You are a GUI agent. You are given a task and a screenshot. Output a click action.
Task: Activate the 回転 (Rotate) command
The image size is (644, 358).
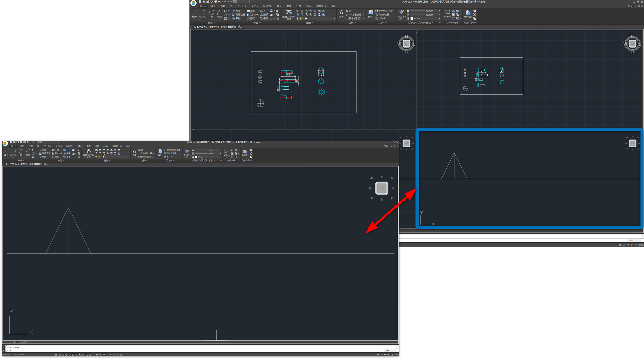[x=250, y=18]
